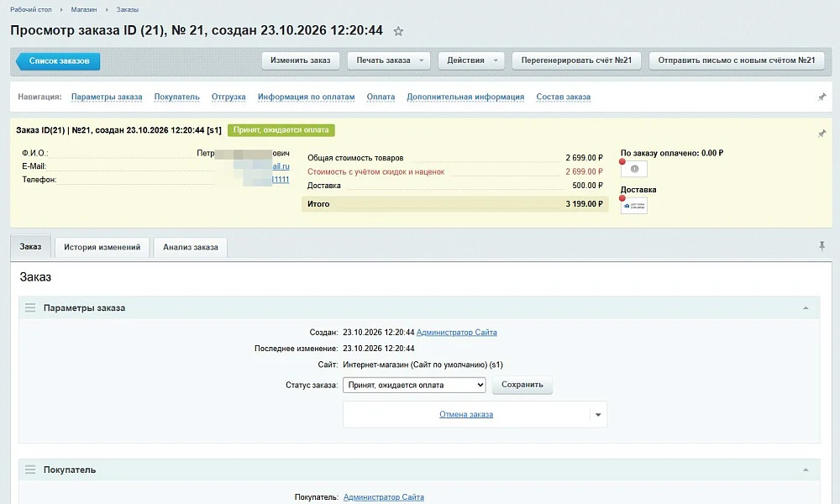Open Администратор Сайта link beside Покупатель
This screenshot has height=504, width=840.
click(384, 497)
